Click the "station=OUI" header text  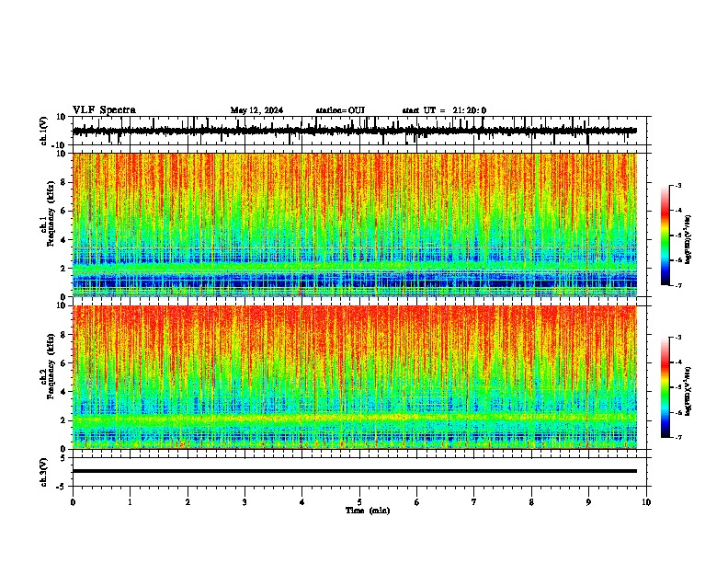coord(340,110)
